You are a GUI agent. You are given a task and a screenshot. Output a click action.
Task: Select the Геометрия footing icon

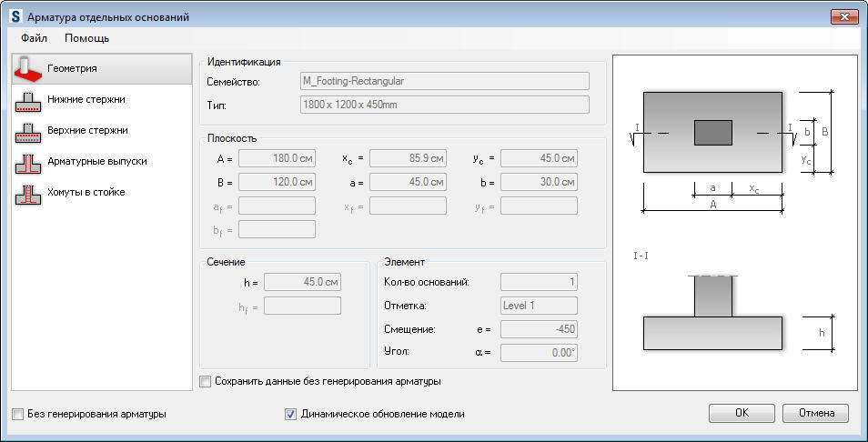[28, 67]
